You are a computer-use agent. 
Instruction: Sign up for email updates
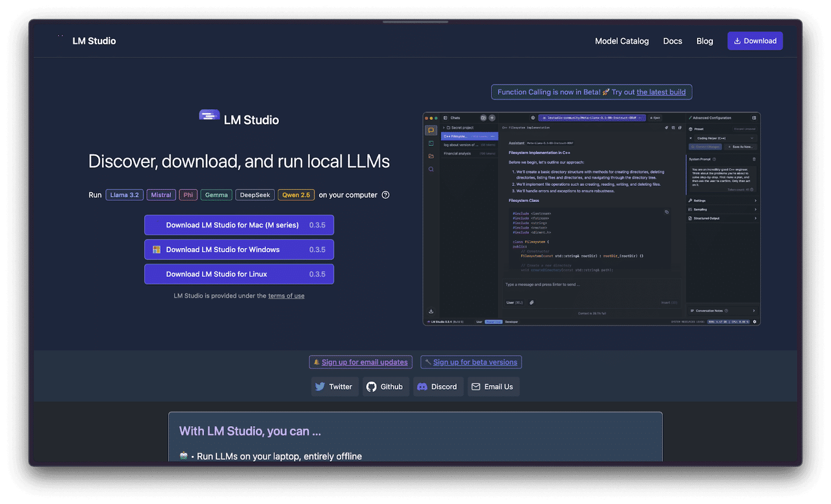click(x=361, y=362)
